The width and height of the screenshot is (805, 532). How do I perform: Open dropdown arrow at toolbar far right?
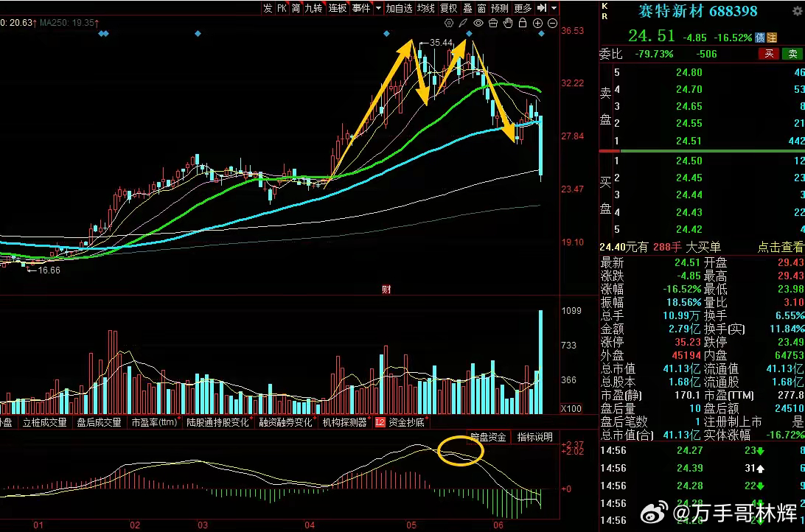(x=554, y=8)
